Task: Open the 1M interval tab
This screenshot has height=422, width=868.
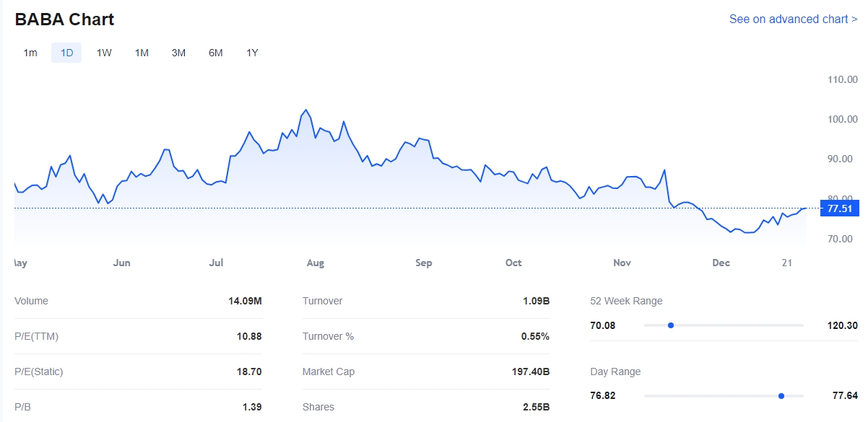Action: click(x=142, y=53)
